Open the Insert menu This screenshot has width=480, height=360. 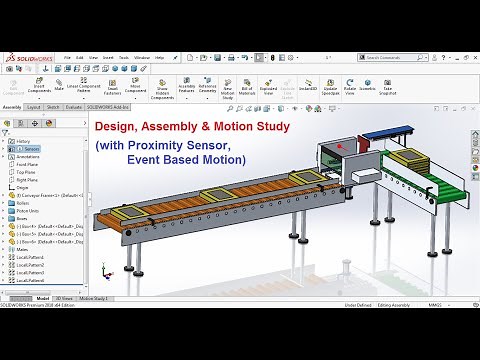108,58
